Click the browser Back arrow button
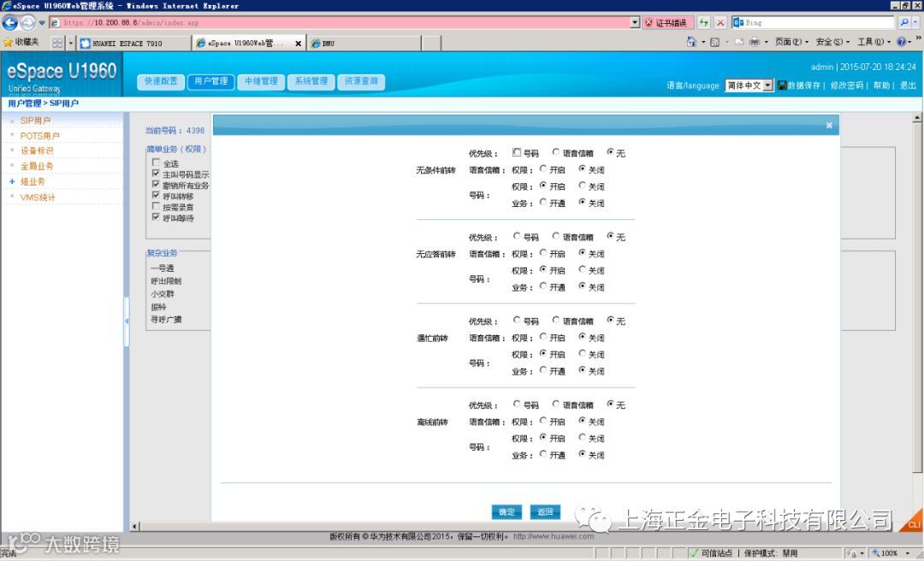Screen dimensions: 924x561 click(10, 23)
